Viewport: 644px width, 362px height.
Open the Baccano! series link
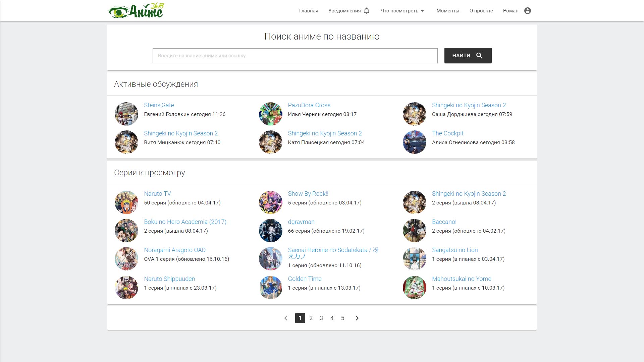pyautogui.click(x=444, y=222)
